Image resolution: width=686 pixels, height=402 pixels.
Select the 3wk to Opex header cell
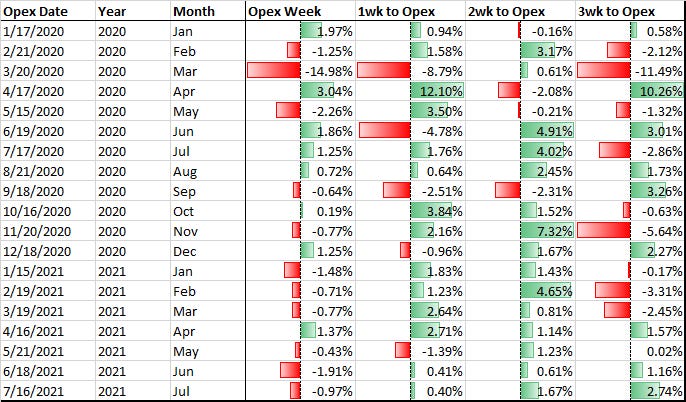(631, 11)
